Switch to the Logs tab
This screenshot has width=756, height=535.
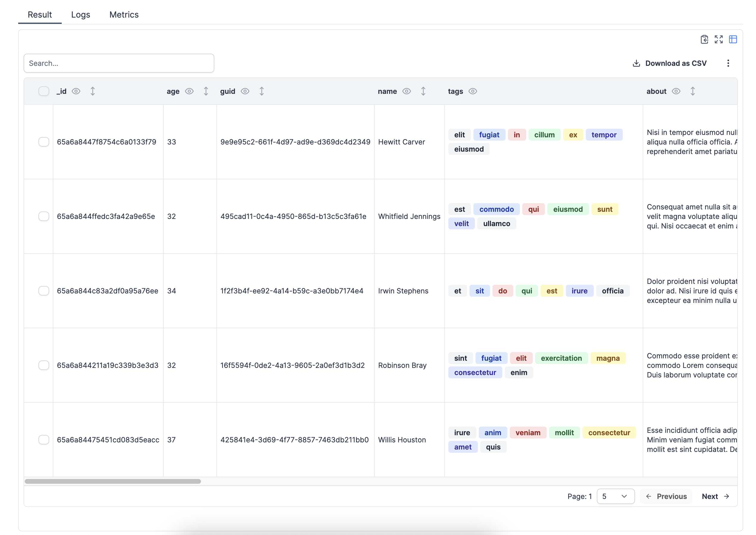[80, 15]
